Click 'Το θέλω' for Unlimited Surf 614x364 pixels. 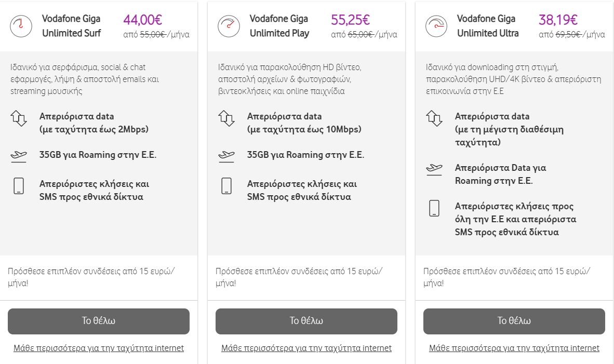click(x=99, y=321)
